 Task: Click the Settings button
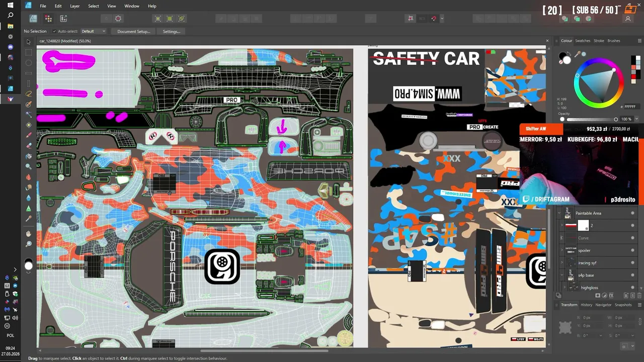172,31
